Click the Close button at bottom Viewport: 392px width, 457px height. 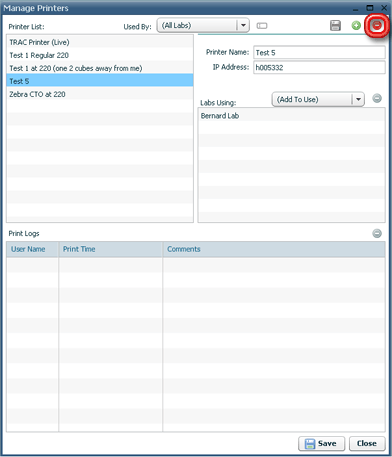367,443
